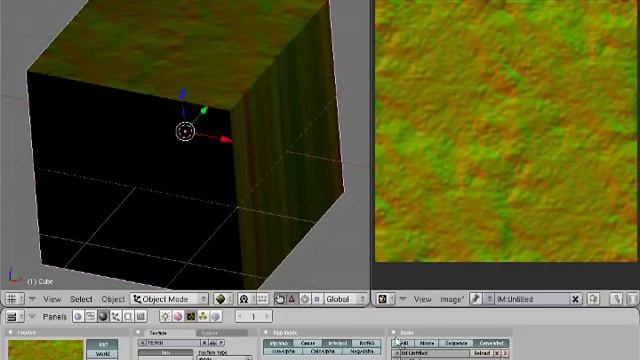The image size is (640, 360).
Task: Show the Radiosity buttons icon
Action: pyautogui.click(x=203, y=316)
